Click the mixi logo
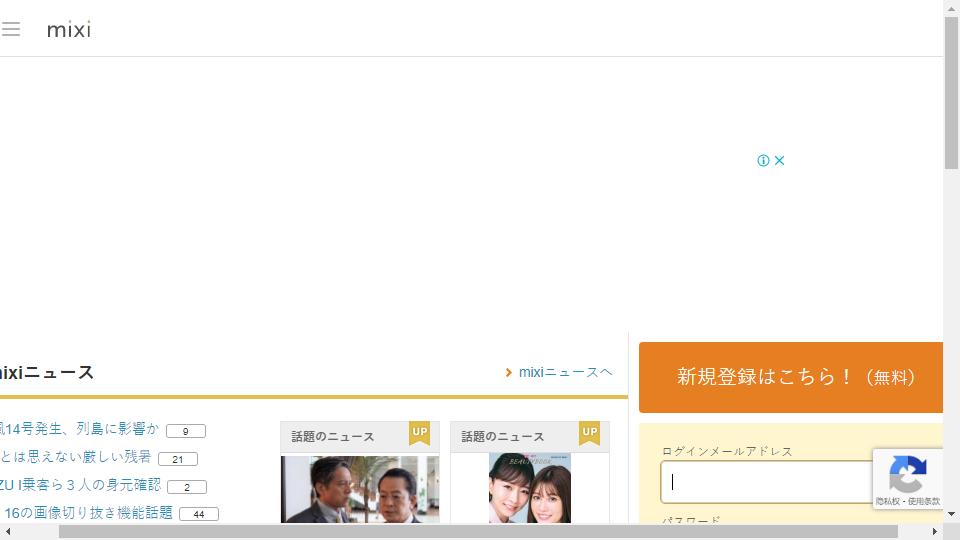The image size is (960, 540). coord(69,29)
